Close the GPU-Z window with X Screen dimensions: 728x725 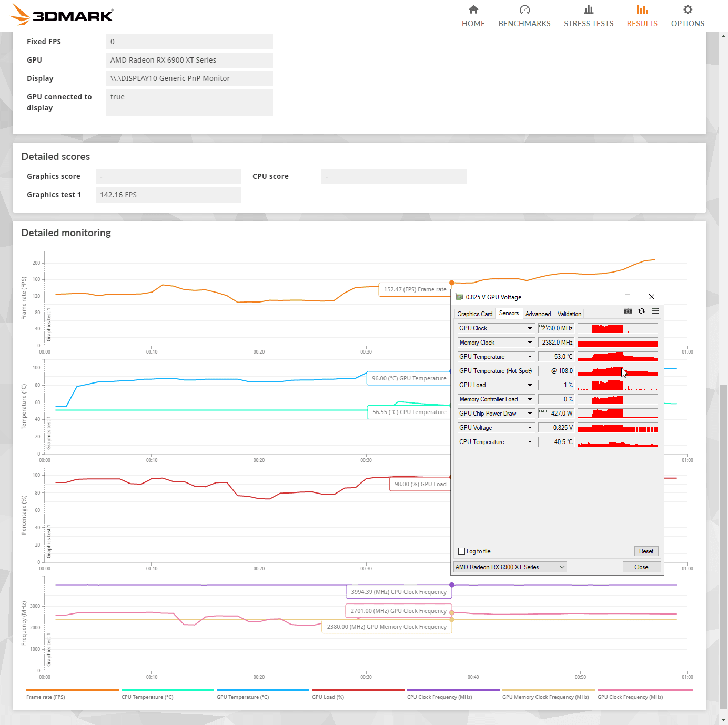point(651,297)
